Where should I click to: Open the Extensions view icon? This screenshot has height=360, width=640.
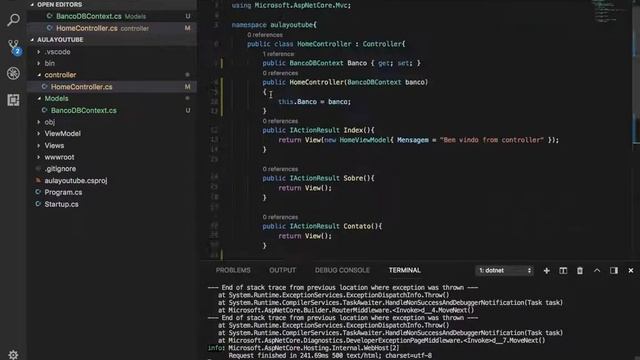13,100
